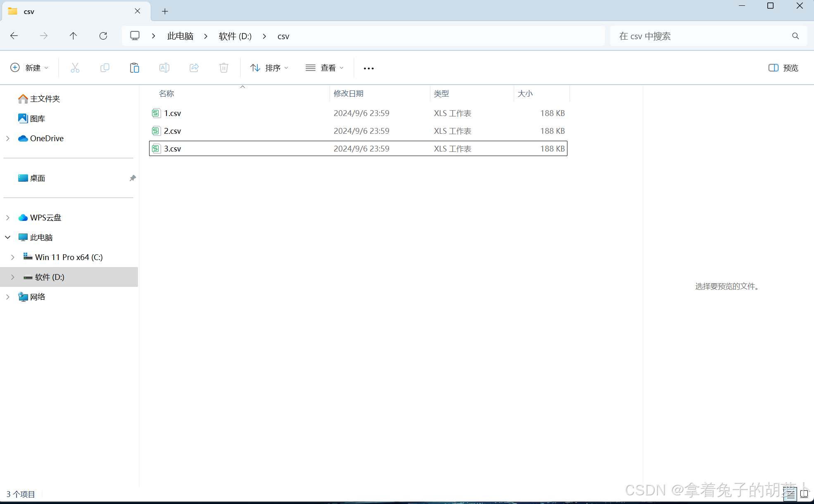The height and width of the screenshot is (504, 814).
Task: Click the Cut scissors icon
Action: (75, 68)
